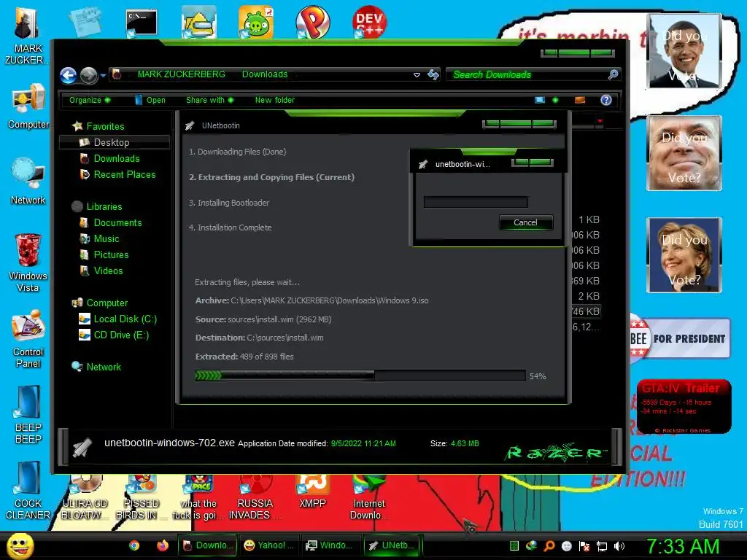Open the recent pages dropdown beside forward arrow
The height and width of the screenshot is (560, 747).
[103, 75]
